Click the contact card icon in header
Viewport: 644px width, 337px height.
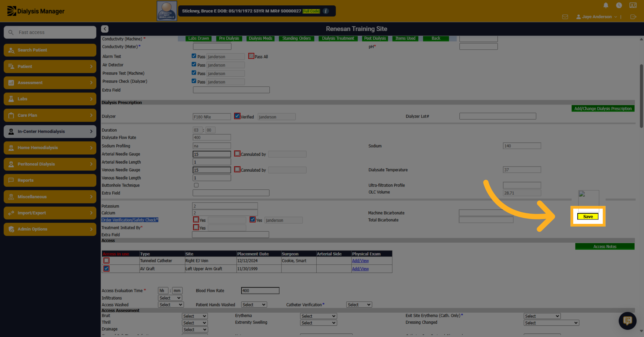(633, 5)
